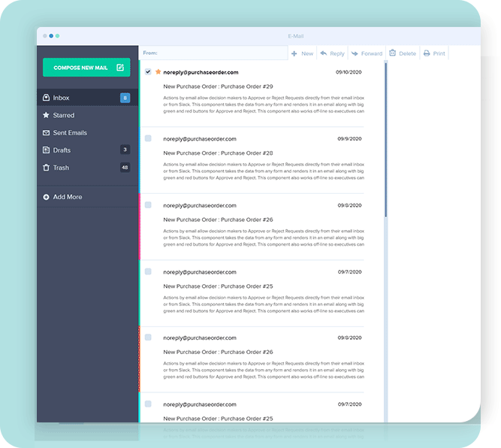Click the grey window control dot
Viewport: 501px width, 448px height.
[45, 36]
